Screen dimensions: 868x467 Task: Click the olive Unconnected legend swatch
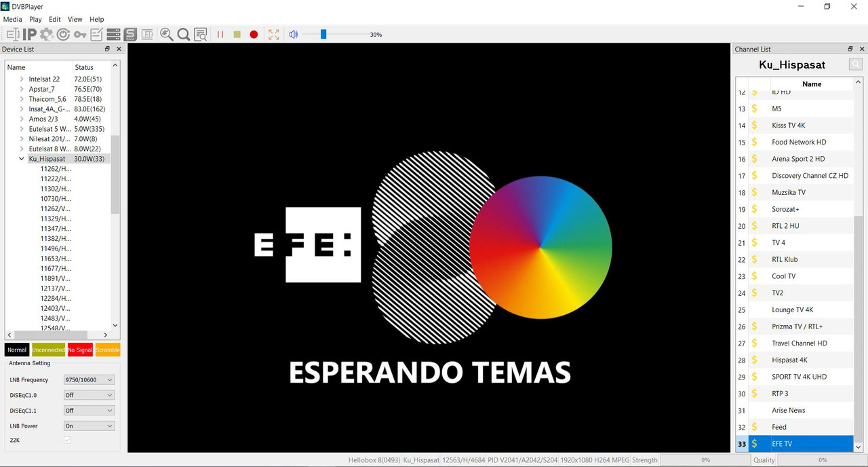point(48,350)
